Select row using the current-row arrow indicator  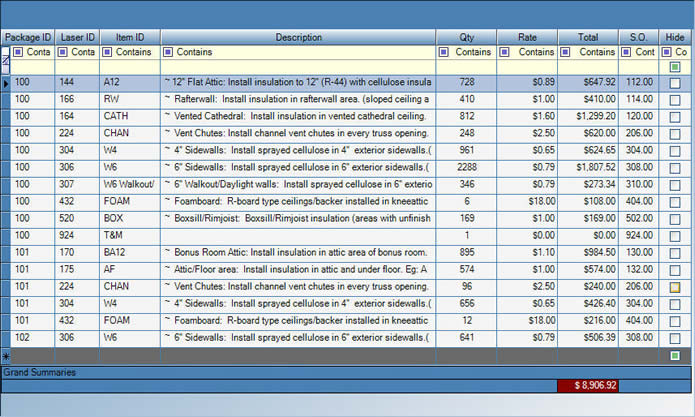pyautogui.click(x=5, y=83)
